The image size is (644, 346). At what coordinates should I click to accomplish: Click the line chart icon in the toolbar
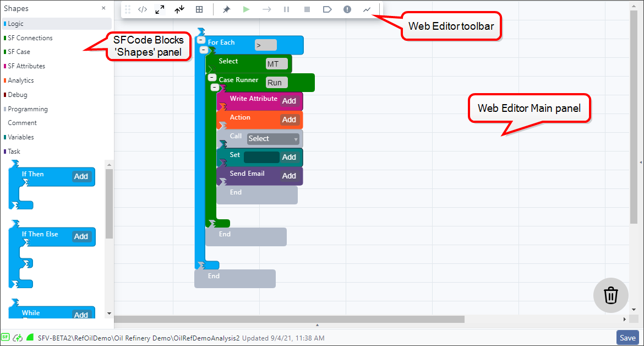(x=367, y=9)
